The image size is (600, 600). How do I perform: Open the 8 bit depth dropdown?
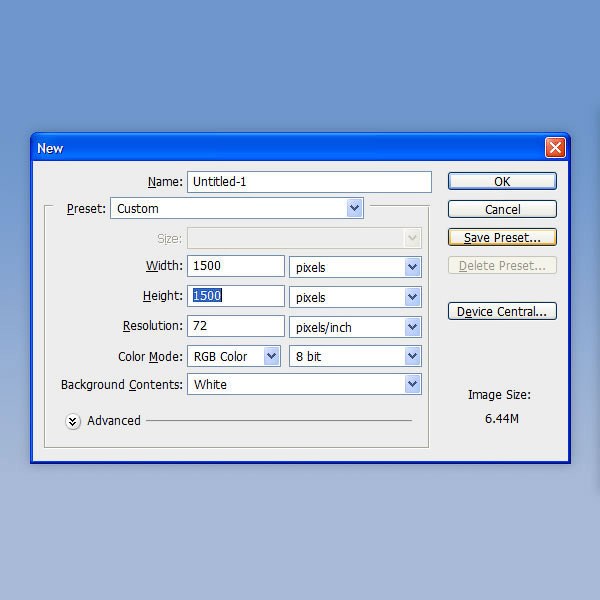(355, 356)
